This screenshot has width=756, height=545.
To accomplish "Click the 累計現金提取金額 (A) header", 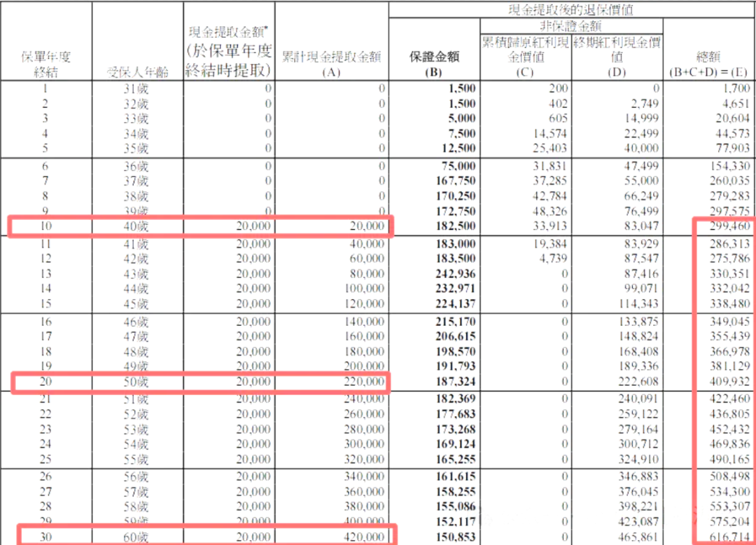I will [x=332, y=63].
